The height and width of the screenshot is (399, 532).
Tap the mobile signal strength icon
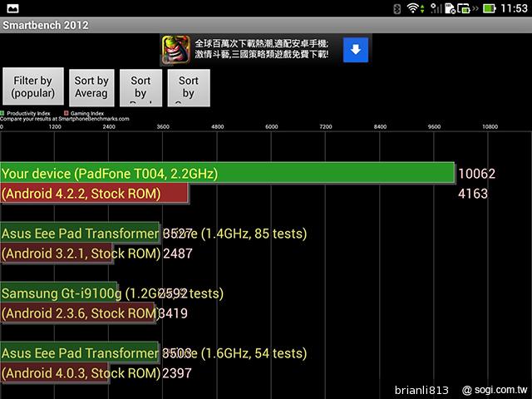pyautogui.click(x=436, y=8)
